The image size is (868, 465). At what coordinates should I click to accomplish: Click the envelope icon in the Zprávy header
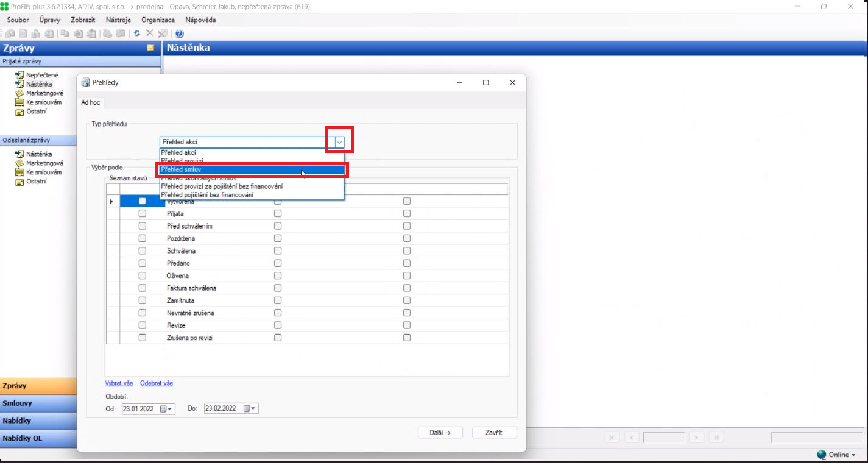point(150,48)
